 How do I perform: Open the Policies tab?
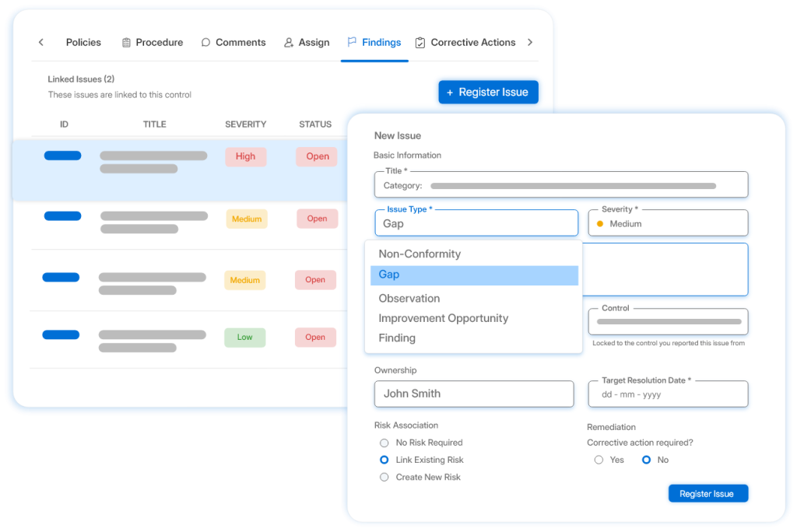coord(83,42)
